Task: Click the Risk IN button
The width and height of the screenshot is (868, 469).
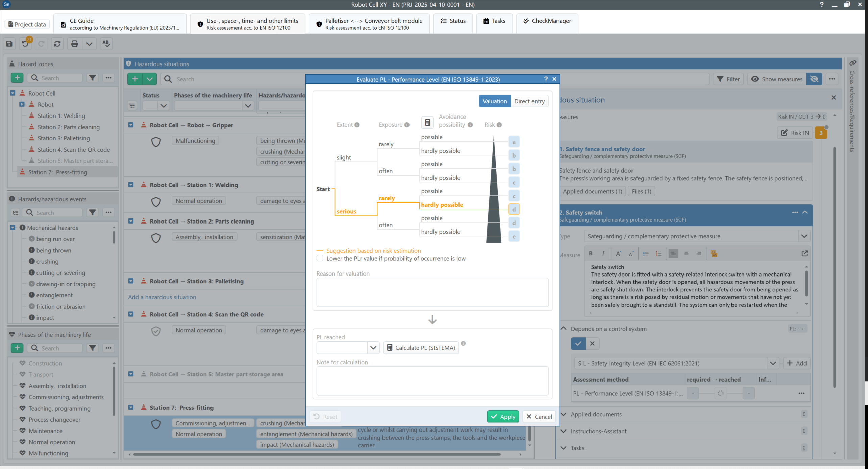Action: pyautogui.click(x=795, y=133)
